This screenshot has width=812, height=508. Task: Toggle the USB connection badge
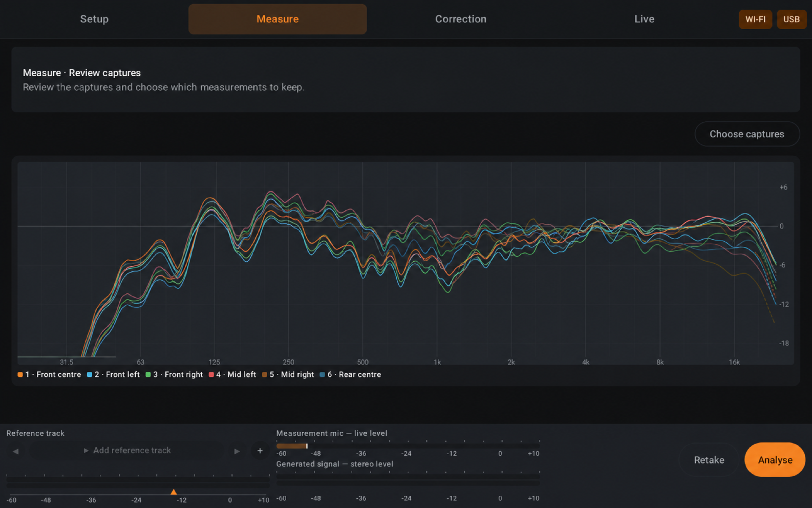791,19
